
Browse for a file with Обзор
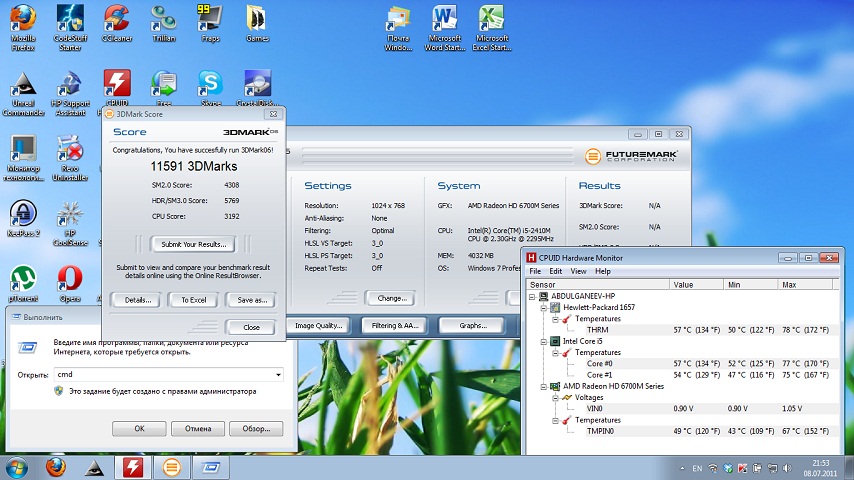256,429
